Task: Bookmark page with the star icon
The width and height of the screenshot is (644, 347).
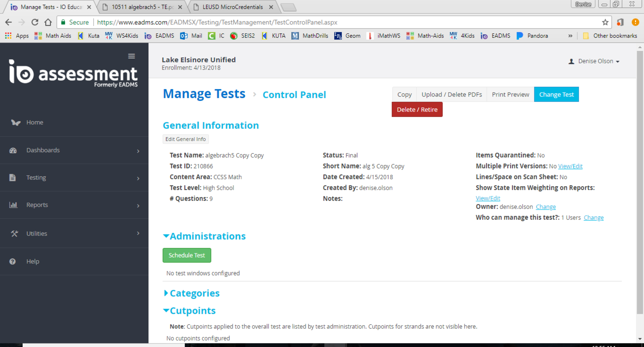Action: [x=605, y=22]
